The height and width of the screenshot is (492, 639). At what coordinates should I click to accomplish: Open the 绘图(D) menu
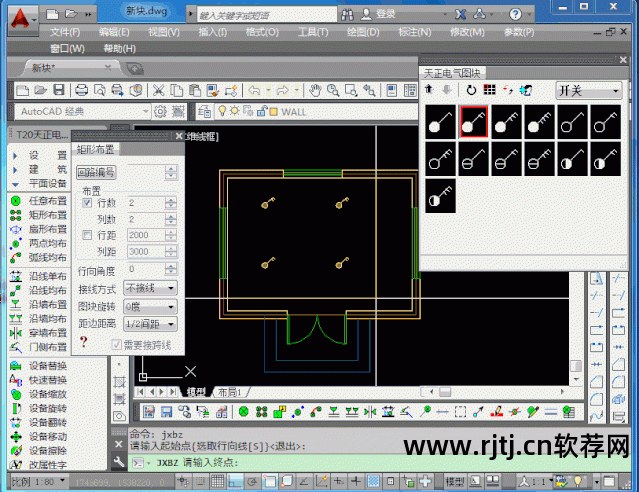coord(363,32)
